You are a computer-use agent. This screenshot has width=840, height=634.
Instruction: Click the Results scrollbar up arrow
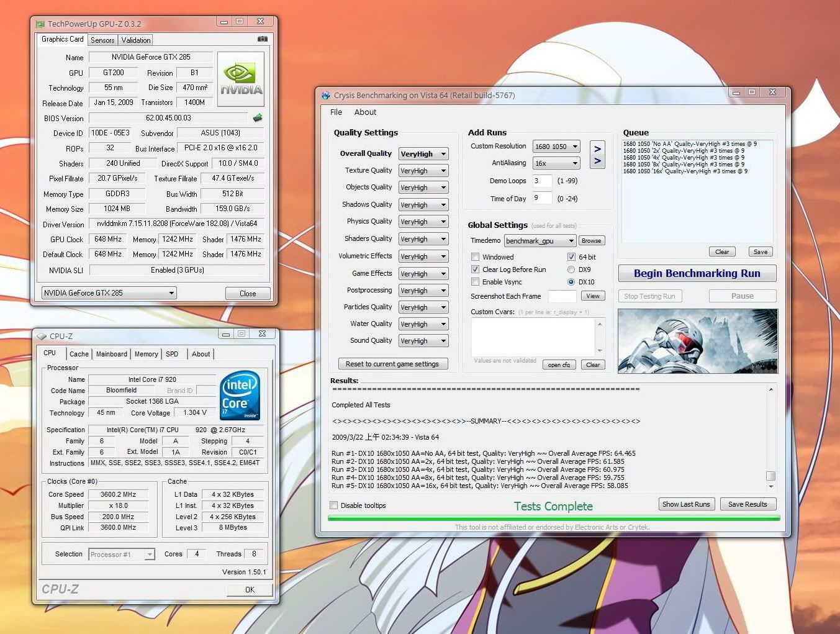point(770,389)
